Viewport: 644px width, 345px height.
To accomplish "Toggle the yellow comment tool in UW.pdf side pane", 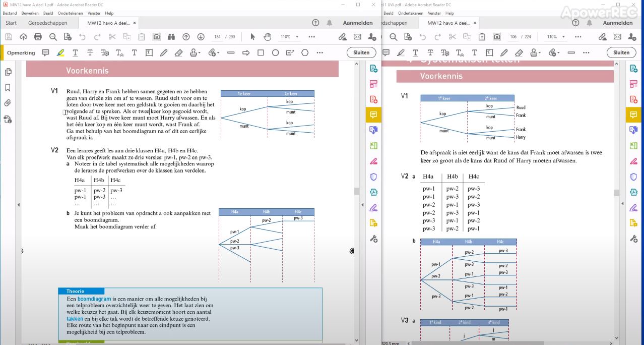I will (634, 115).
